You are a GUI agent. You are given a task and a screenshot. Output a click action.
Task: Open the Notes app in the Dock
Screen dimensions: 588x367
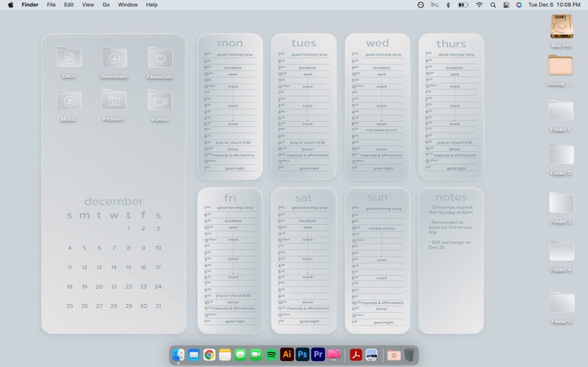pyautogui.click(x=225, y=354)
